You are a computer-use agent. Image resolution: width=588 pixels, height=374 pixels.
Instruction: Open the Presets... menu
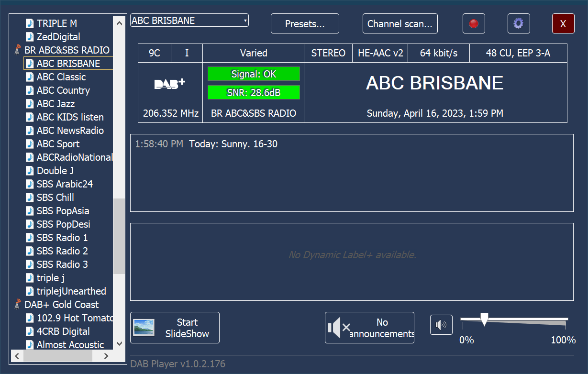click(x=305, y=23)
